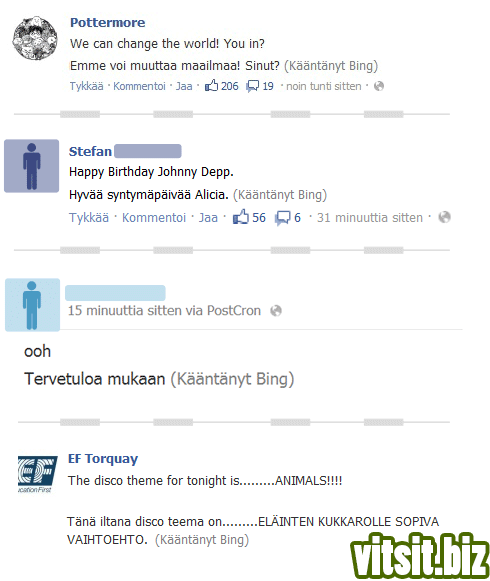Click globe privacy icon on Pottermore post

click(x=379, y=86)
